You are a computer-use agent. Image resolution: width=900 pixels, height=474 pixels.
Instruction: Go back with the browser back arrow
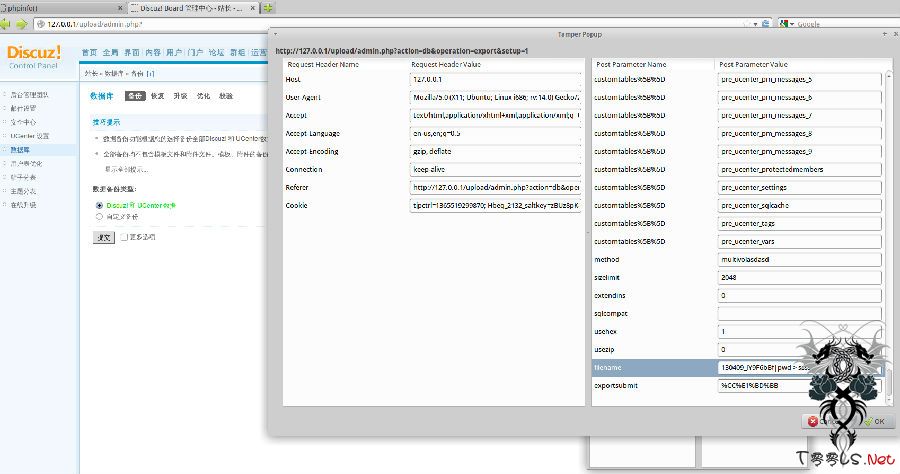coord(5,24)
